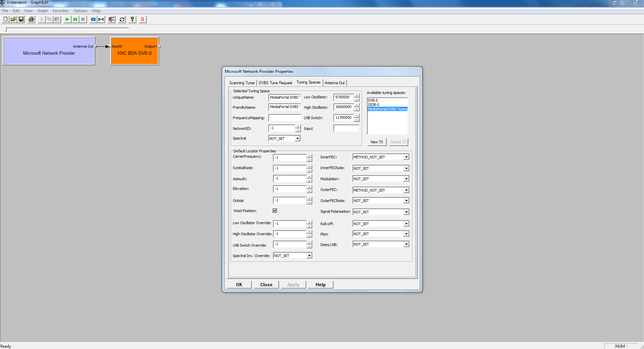The image size is (644, 349).
Task: Open the Graph menu
Action: [x=42, y=11]
